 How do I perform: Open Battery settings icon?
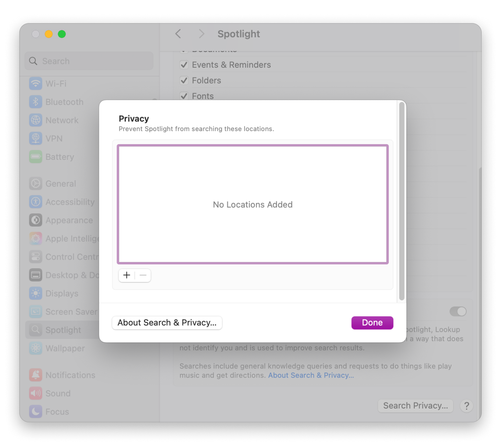point(36,157)
